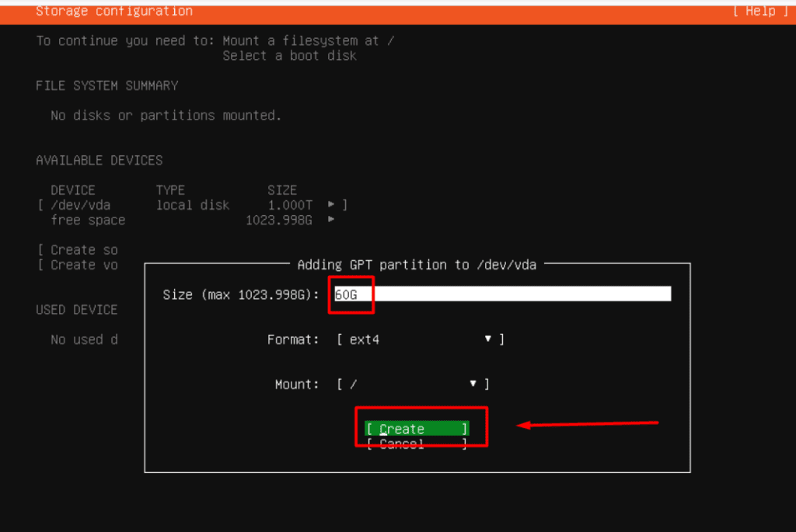This screenshot has height=532, width=796.
Task: Click the down arrow in Format selector
Action: pos(488,339)
